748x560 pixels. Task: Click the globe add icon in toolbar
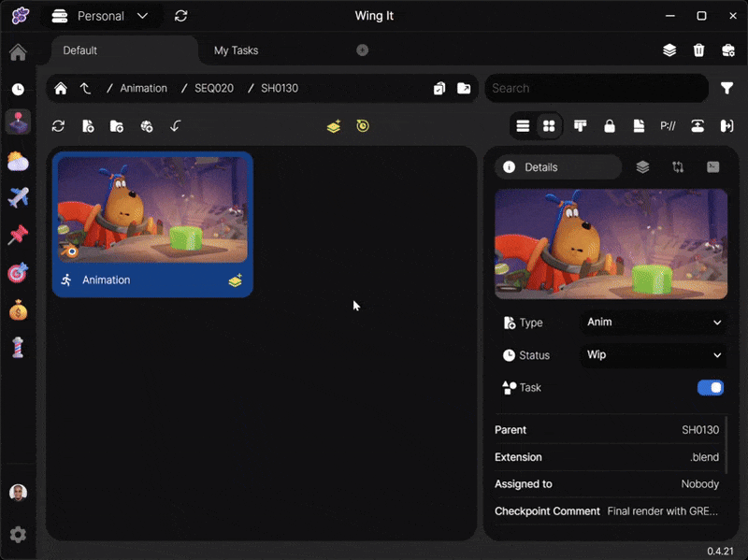[147, 126]
